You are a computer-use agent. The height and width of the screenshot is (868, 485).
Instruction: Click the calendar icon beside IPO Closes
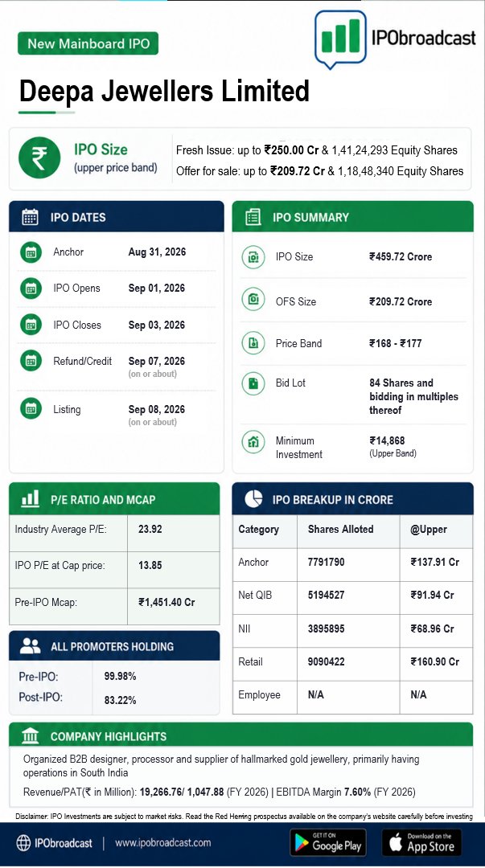[31, 325]
